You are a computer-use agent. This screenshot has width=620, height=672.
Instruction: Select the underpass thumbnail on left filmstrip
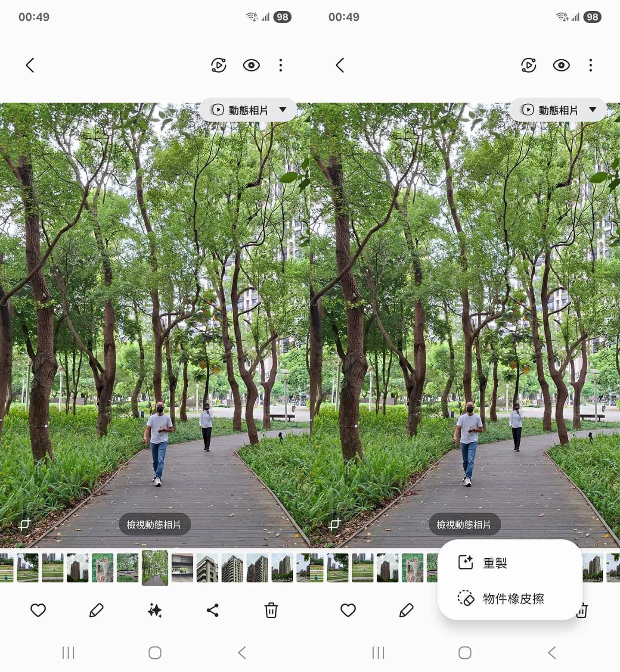(x=183, y=568)
